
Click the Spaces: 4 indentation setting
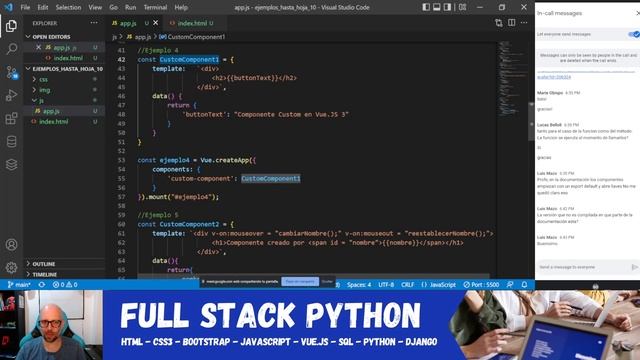click(359, 284)
